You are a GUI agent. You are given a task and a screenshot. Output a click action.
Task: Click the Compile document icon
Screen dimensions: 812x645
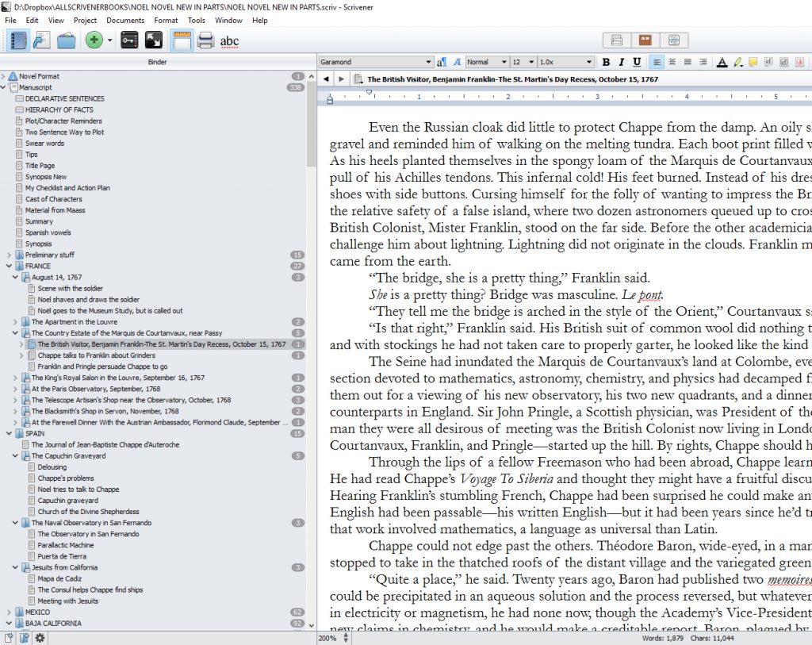point(41,40)
